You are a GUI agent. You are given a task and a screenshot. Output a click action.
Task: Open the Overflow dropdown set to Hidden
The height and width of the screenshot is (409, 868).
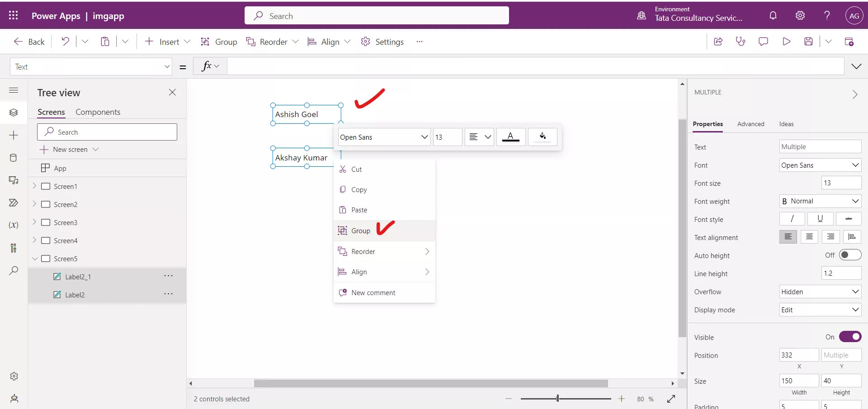pos(820,291)
